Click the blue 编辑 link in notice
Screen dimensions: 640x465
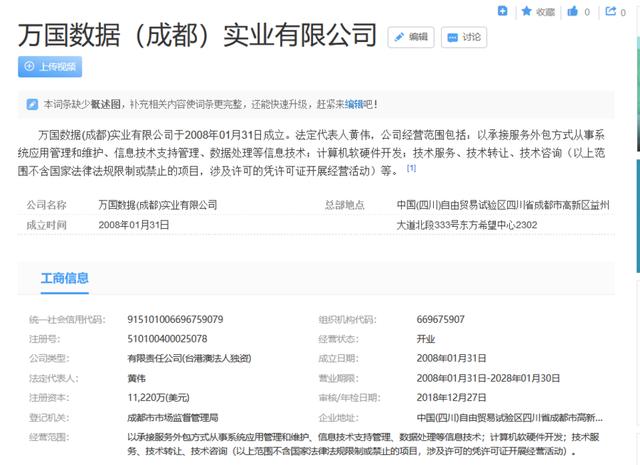[354, 105]
